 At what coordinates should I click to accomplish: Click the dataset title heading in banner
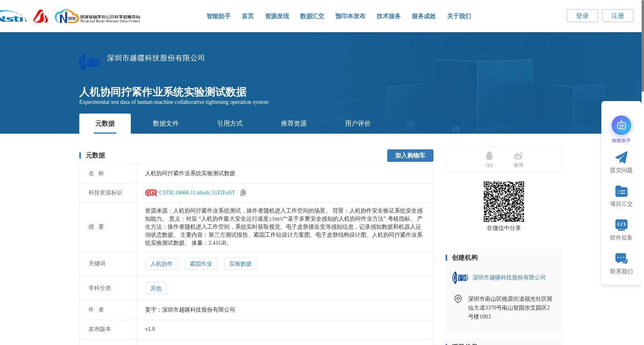(x=163, y=92)
